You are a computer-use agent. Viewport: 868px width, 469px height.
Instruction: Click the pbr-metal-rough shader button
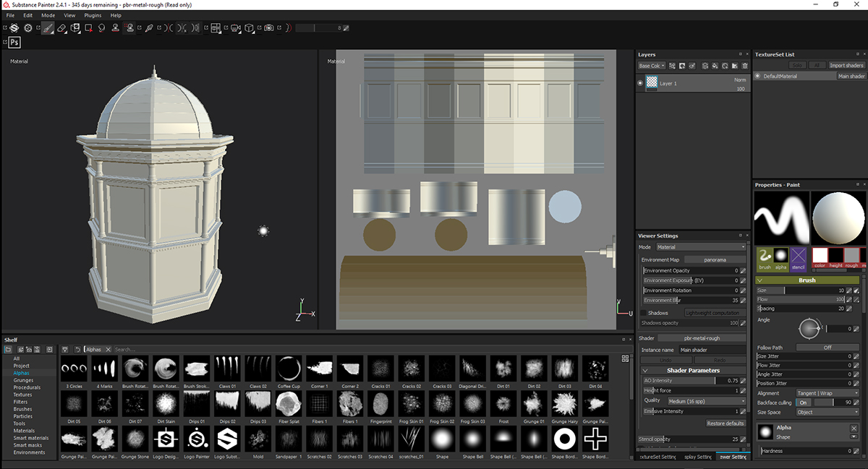[x=702, y=337]
